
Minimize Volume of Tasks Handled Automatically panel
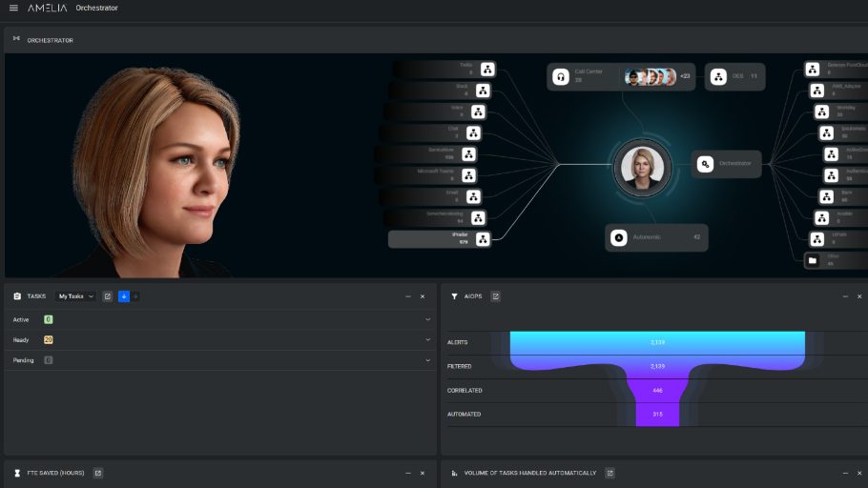[845, 473]
